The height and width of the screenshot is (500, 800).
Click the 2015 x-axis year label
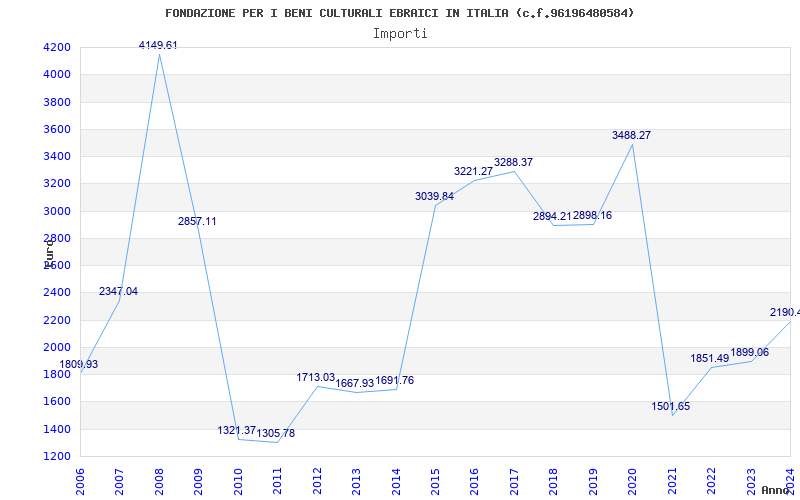(x=435, y=481)
